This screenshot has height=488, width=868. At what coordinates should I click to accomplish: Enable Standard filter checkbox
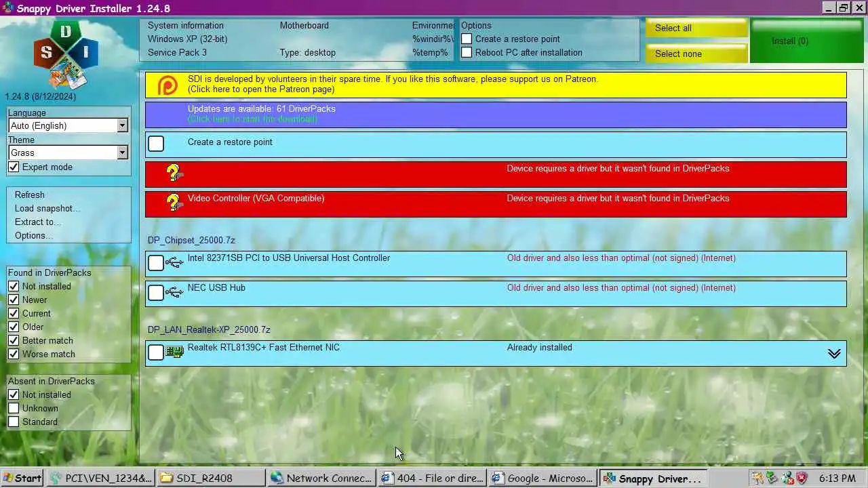[x=14, y=422]
